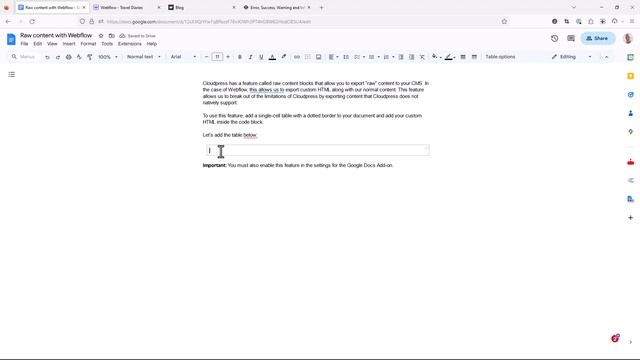This screenshot has width=640, height=360.
Task: Toggle italic formatting
Action: (251, 57)
